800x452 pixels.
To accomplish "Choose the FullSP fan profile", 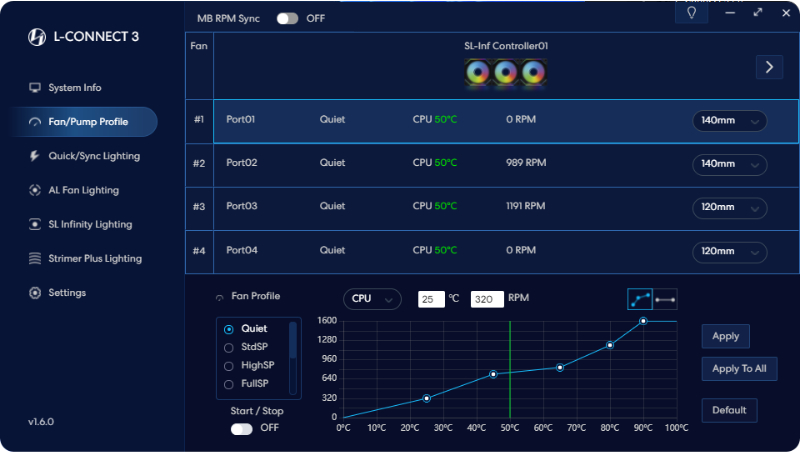I will click(229, 383).
